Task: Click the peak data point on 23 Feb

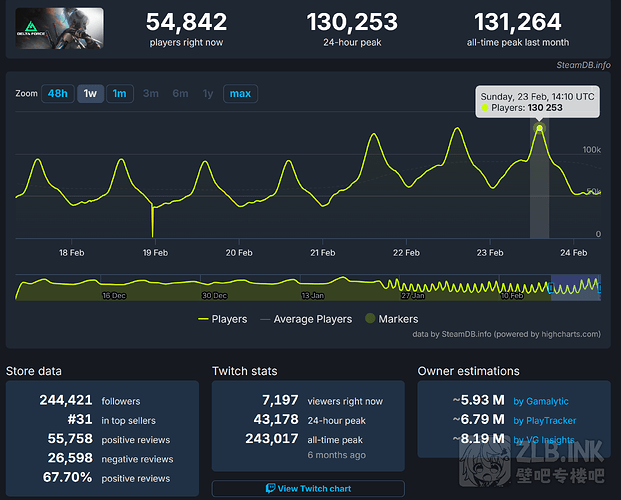Action: coord(539,128)
